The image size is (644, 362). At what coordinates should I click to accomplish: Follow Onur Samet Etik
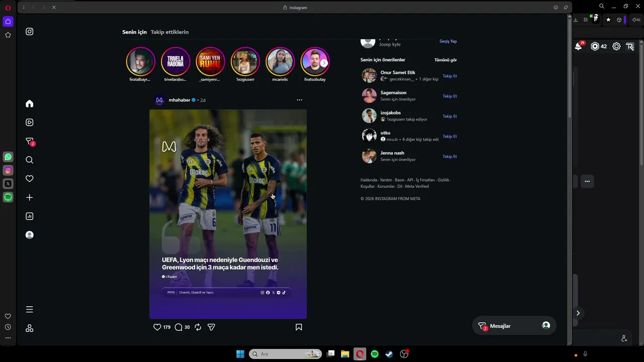450,76
